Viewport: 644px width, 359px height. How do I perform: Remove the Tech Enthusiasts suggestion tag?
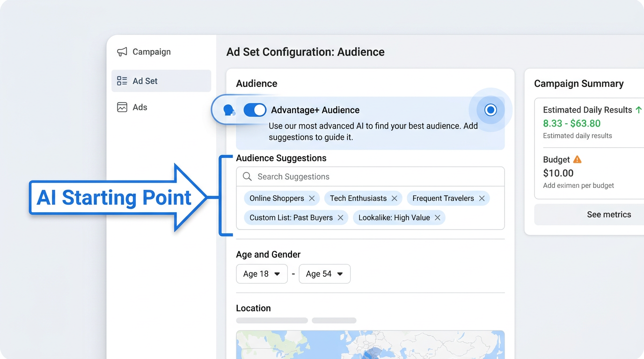click(395, 198)
